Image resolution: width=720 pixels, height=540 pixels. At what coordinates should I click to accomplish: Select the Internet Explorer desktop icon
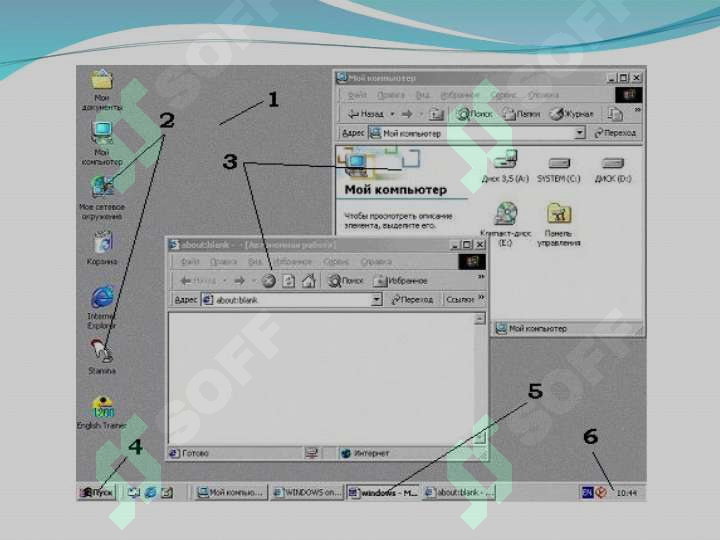pos(102,307)
